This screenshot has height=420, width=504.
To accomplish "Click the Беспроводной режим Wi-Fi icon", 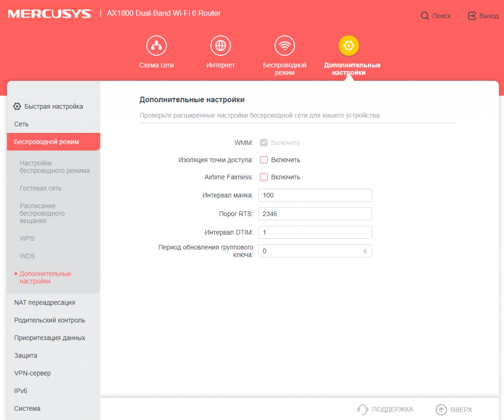I will click(285, 46).
